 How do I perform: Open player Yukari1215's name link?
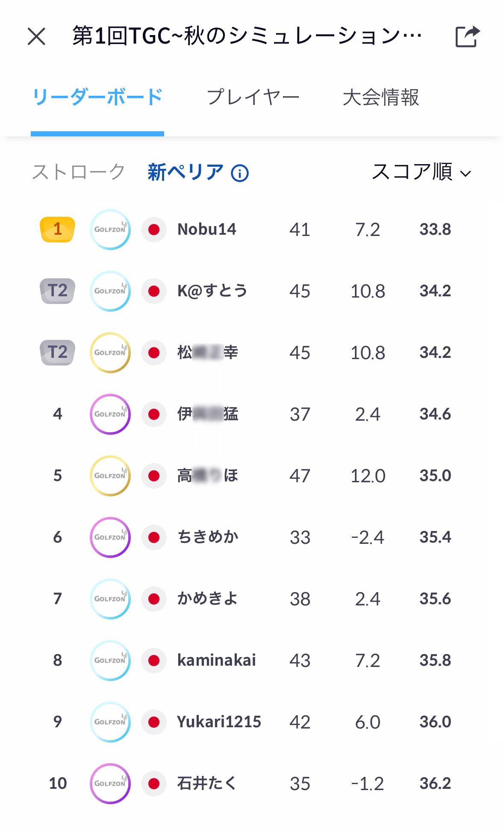219,722
